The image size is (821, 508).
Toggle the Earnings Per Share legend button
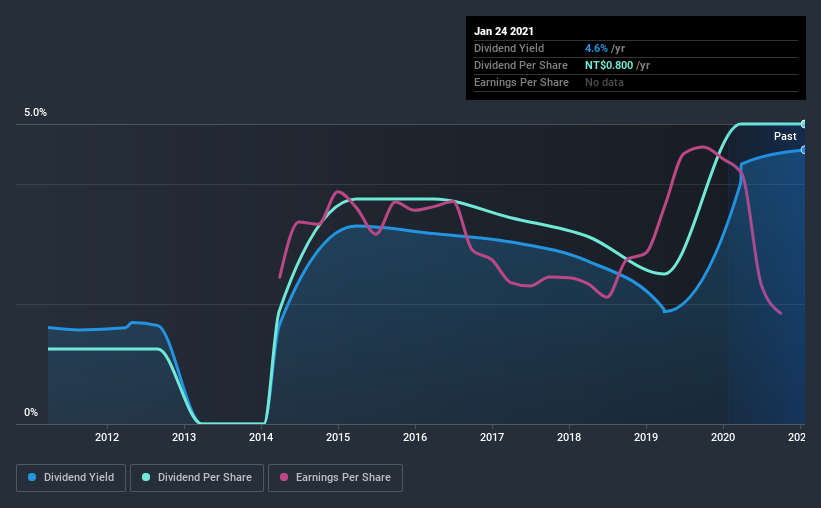[336, 478]
